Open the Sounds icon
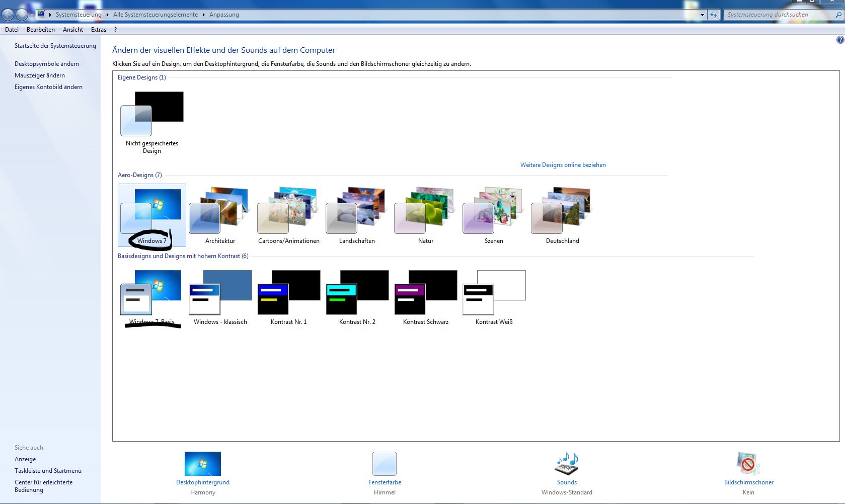845x504 pixels. pos(567,464)
